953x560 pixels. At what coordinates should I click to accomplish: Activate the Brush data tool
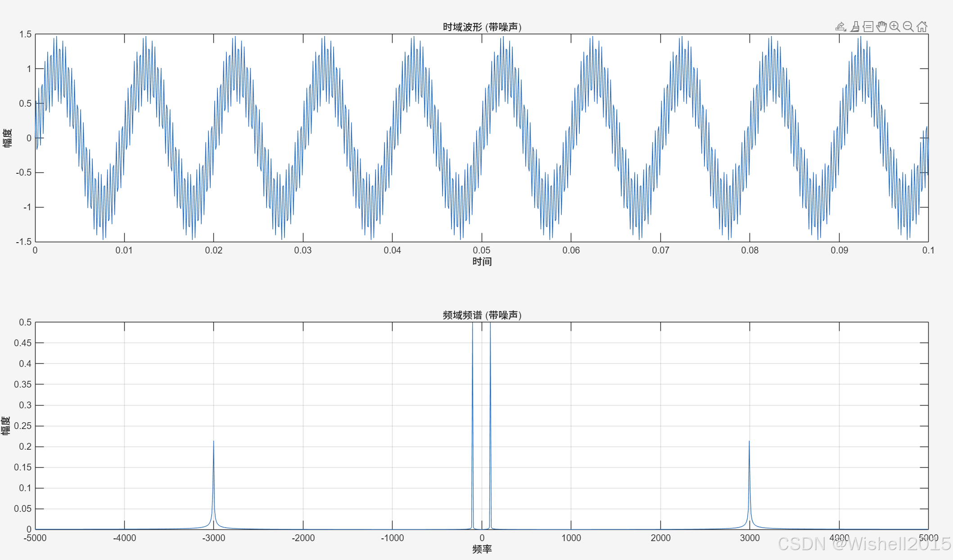tap(854, 27)
